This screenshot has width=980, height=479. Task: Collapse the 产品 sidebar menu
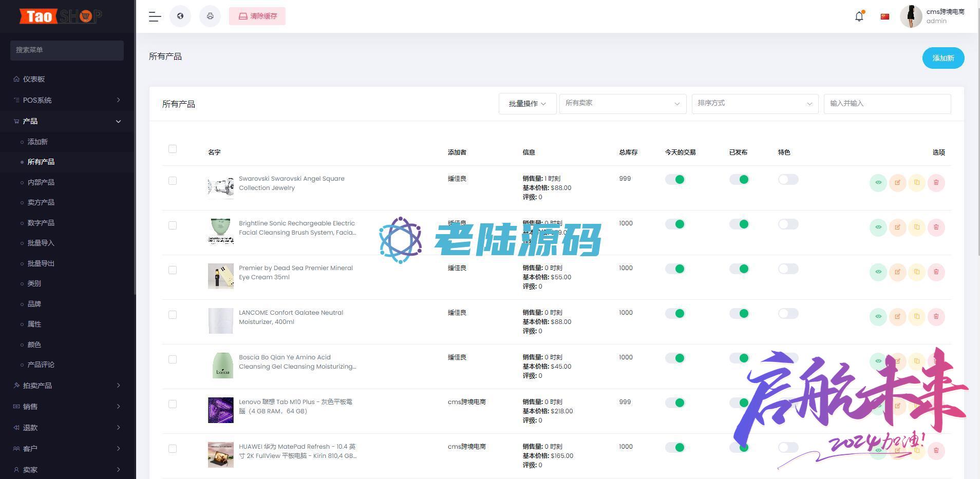67,121
